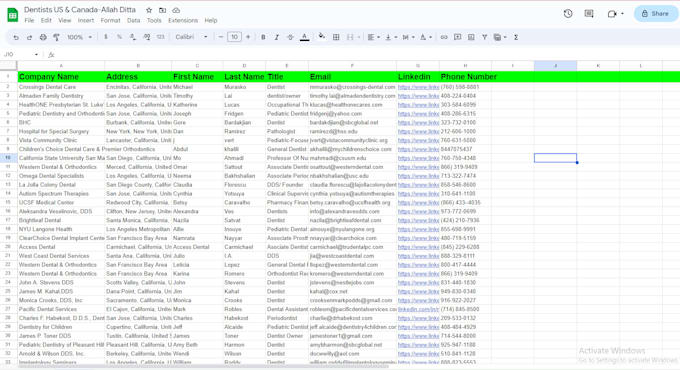This screenshot has width=680, height=370.
Task: Open version history clock icon
Action: (x=568, y=13)
